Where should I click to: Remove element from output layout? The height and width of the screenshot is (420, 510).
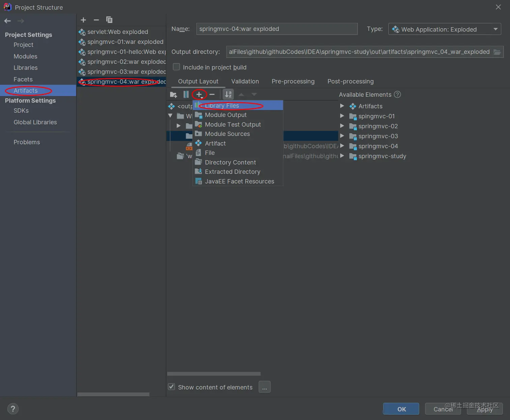pos(212,94)
